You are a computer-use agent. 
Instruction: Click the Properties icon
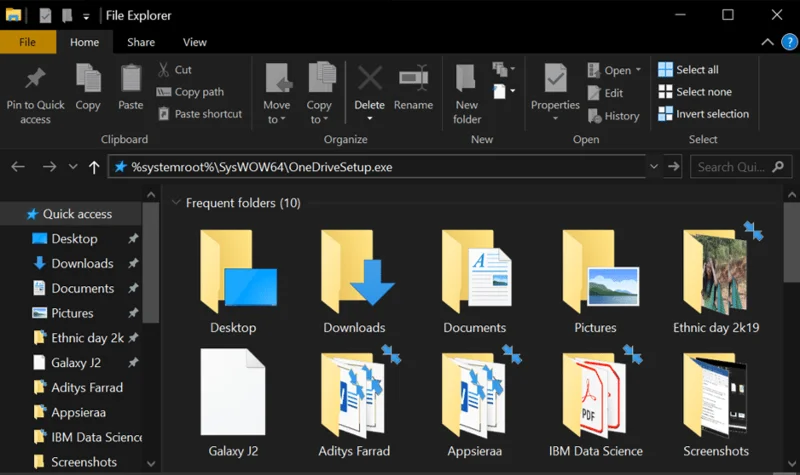[x=555, y=78]
